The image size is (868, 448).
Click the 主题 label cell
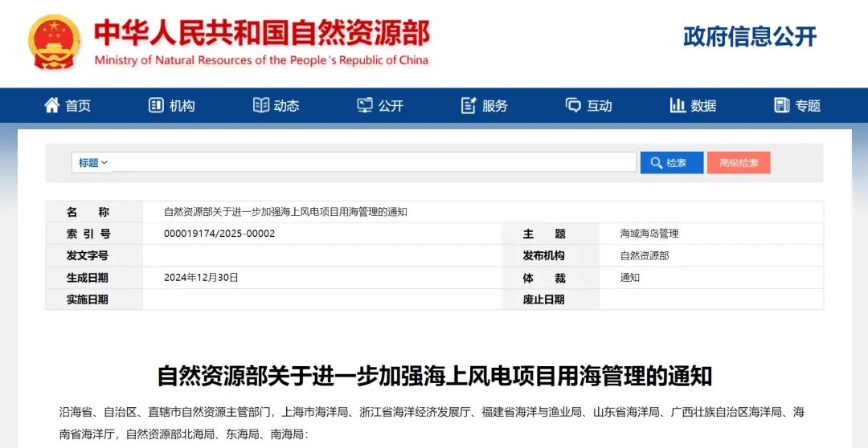click(551, 234)
